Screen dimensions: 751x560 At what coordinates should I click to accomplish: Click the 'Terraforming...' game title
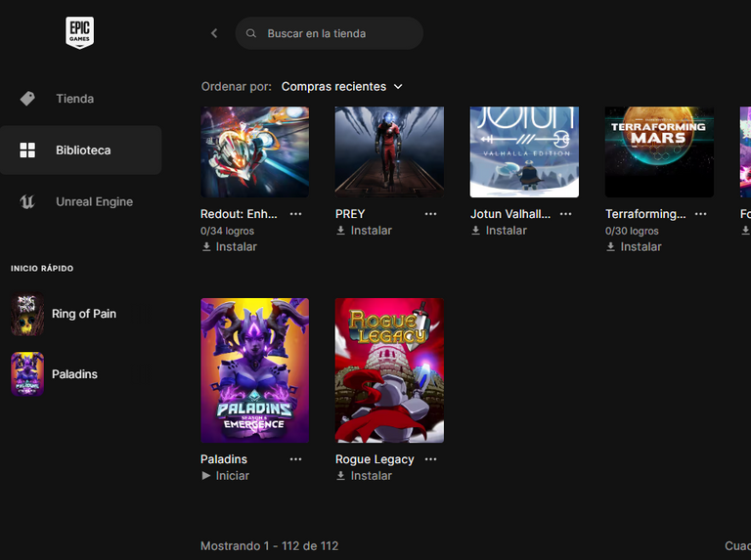[645, 214]
